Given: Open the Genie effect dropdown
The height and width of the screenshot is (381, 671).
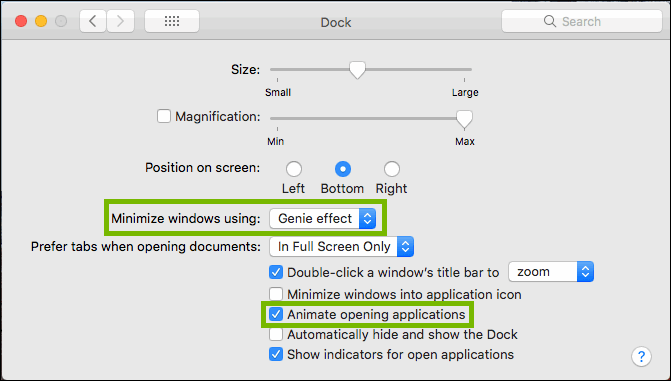Looking at the screenshot, I should click(323, 218).
